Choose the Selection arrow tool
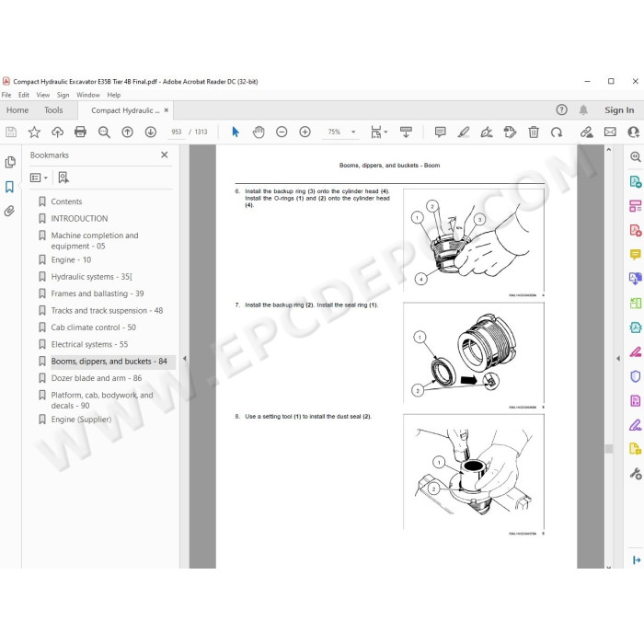Viewport: 644px width, 644px height. pos(236,132)
